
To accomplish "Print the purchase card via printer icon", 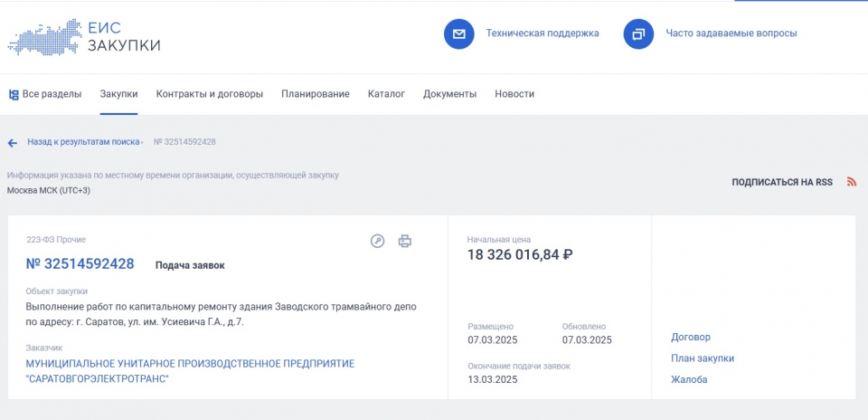I will pos(405,241).
